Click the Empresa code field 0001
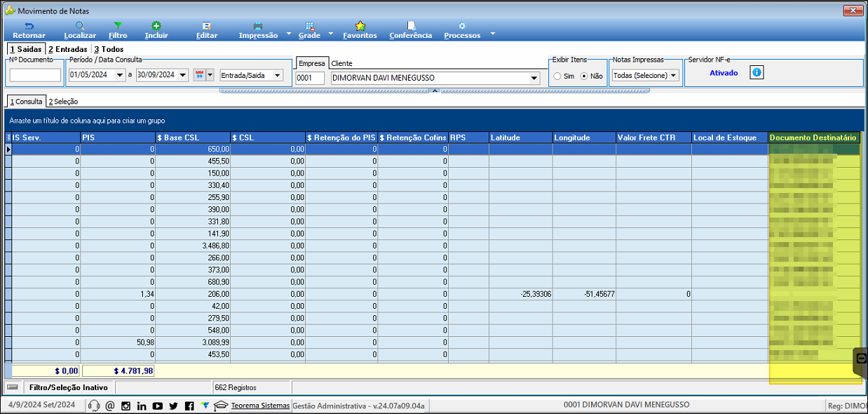Image resolution: width=868 pixels, height=414 pixels. click(310, 78)
